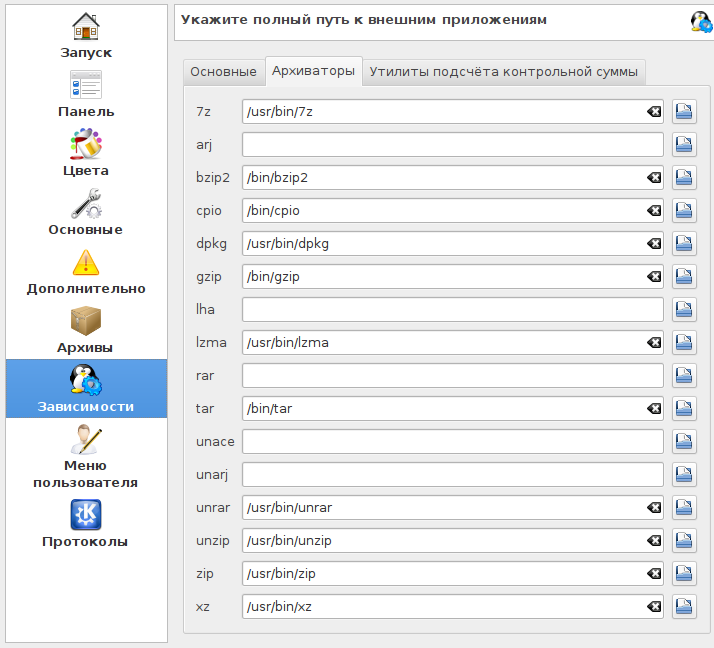Browse for the unrar executable
Screen dimensions: 714x648
tap(684, 508)
